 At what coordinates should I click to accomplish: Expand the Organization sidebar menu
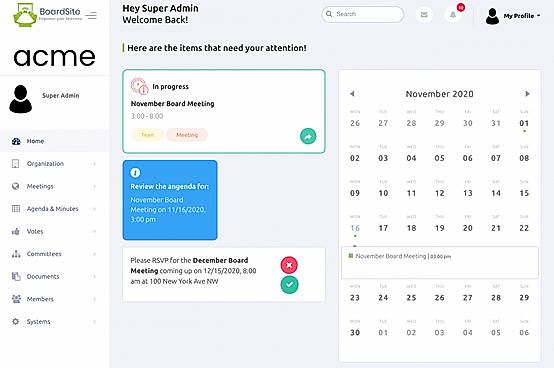(54, 164)
